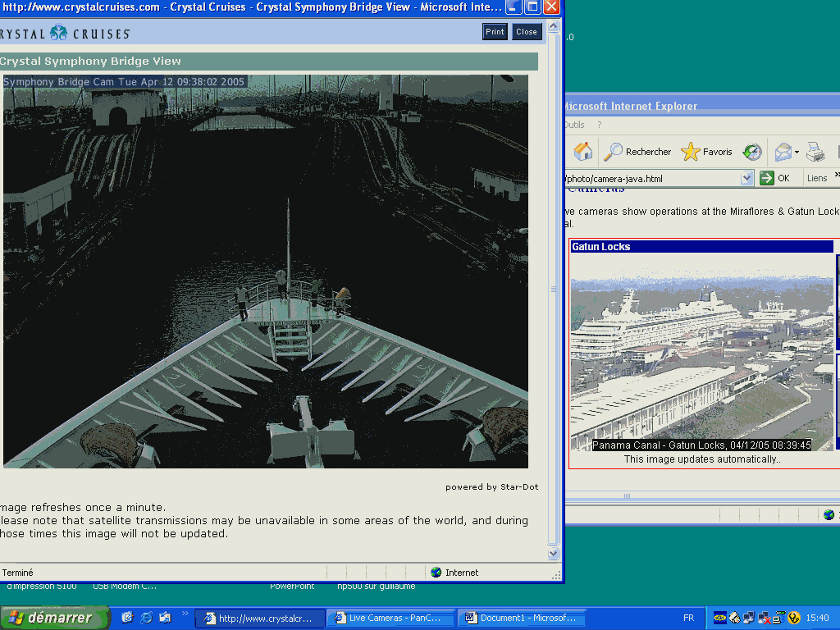Open the Outils menu

(x=573, y=125)
